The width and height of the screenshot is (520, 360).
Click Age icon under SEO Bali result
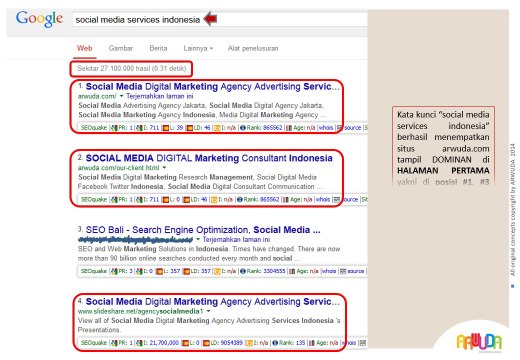(292, 271)
